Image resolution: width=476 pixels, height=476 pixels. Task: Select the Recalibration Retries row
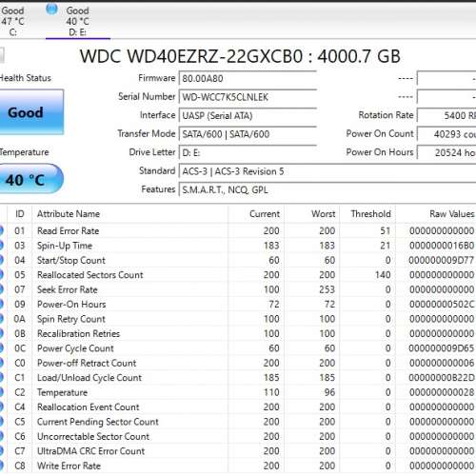click(x=238, y=333)
